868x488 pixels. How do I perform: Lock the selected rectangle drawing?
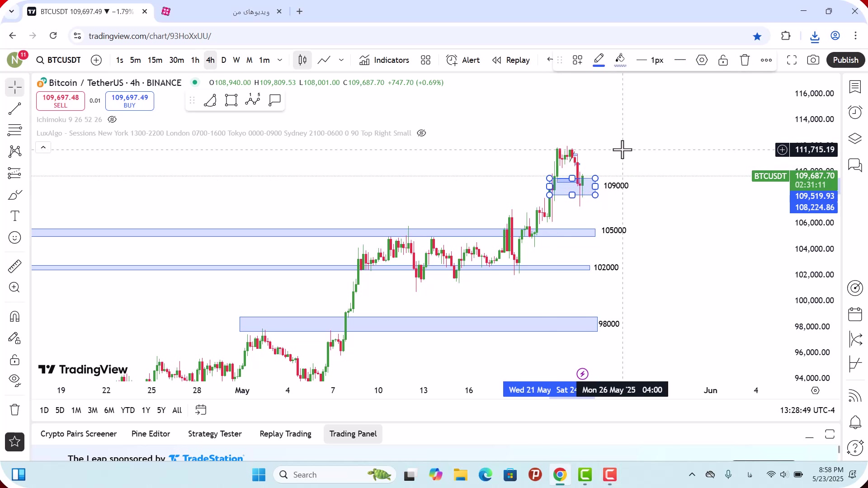click(723, 60)
